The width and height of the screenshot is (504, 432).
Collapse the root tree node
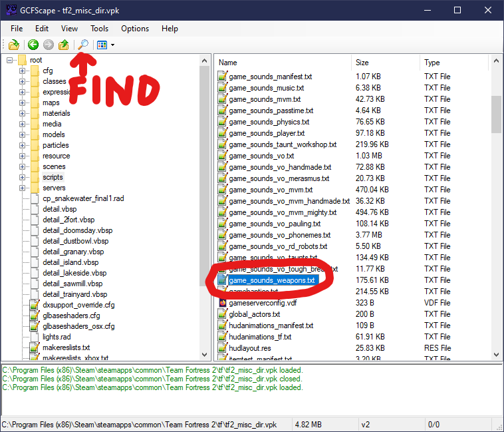click(x=10, y=60)
